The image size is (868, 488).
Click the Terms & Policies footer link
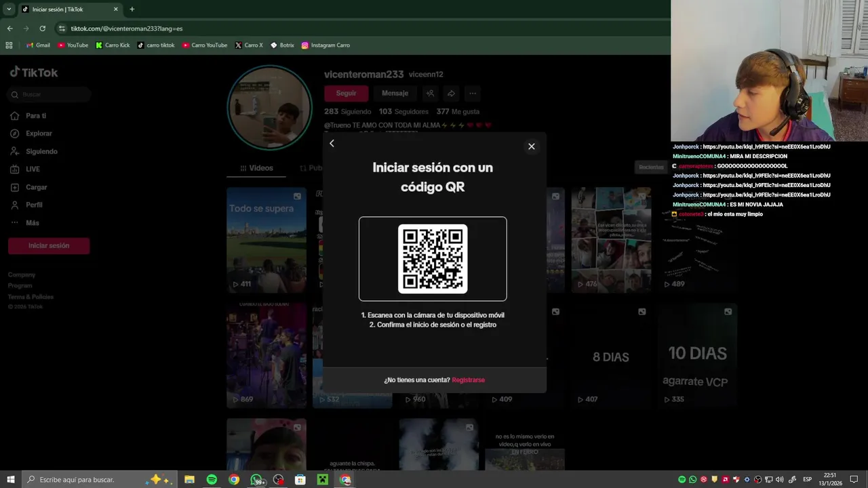[x=31, y=297]
